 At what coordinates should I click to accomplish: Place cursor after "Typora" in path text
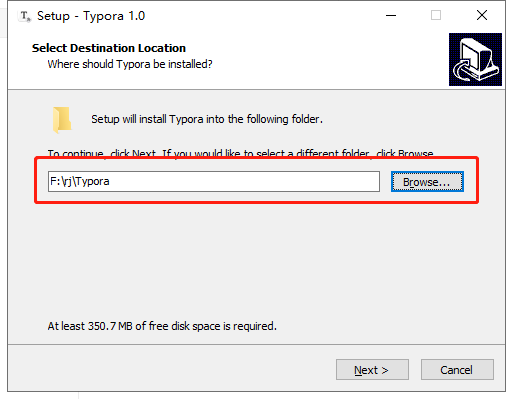110,181
